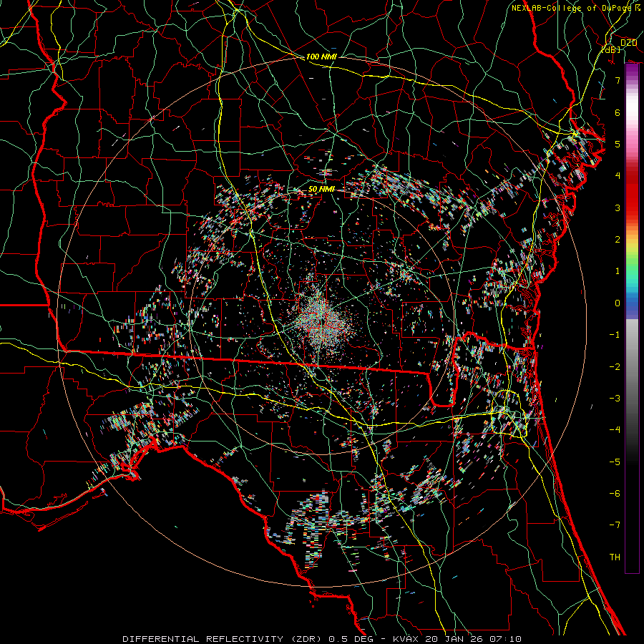Click the 0.5 DEG elevation text
The height and width of the screenshot is (644, 644).
tap(351, 638)
